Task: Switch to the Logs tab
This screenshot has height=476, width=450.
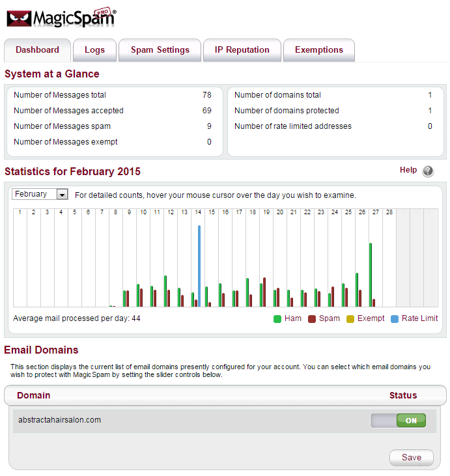Action: (94, 50)
